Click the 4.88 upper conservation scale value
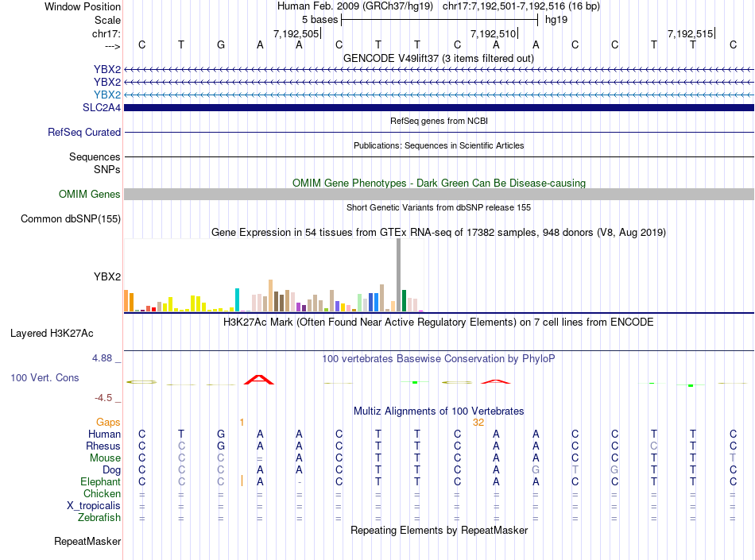Image resolution: width=755 pixels, height=560 pixels. [102, 358]
